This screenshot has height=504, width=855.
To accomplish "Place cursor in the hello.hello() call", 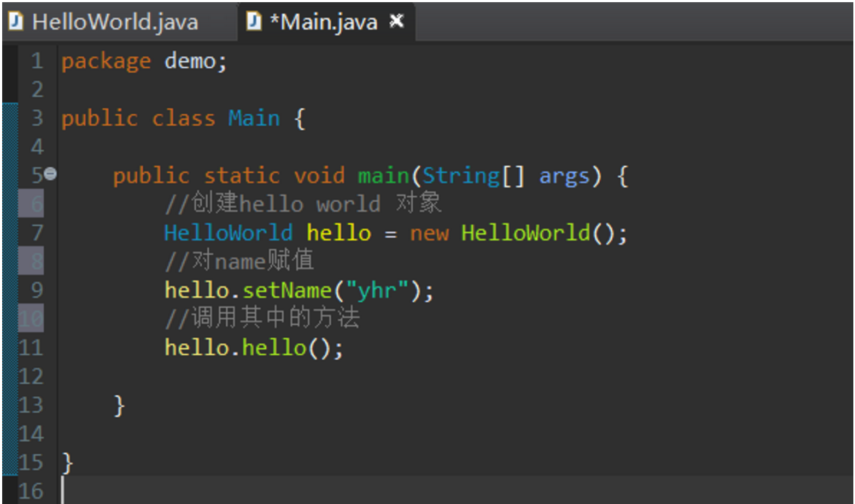I will tap(274, 348).
